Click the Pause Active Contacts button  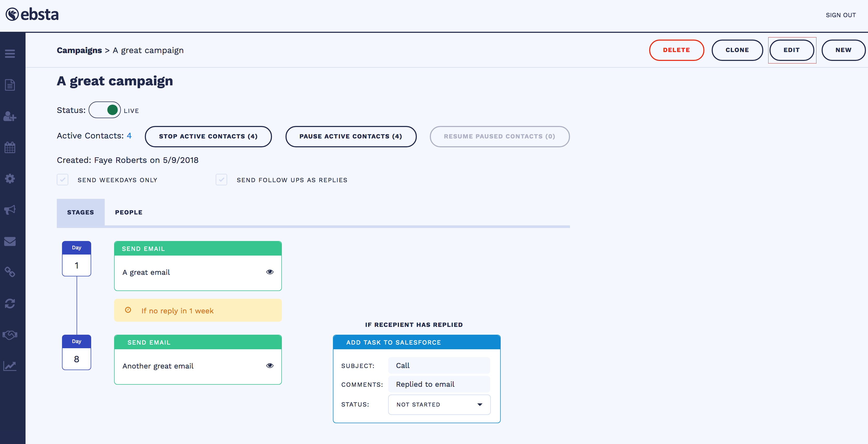coord(350,136)
